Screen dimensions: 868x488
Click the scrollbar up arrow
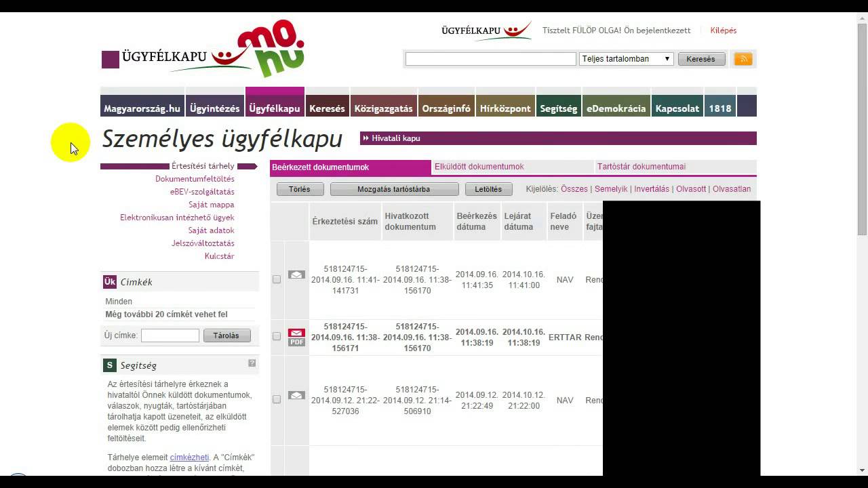point(862,18)
